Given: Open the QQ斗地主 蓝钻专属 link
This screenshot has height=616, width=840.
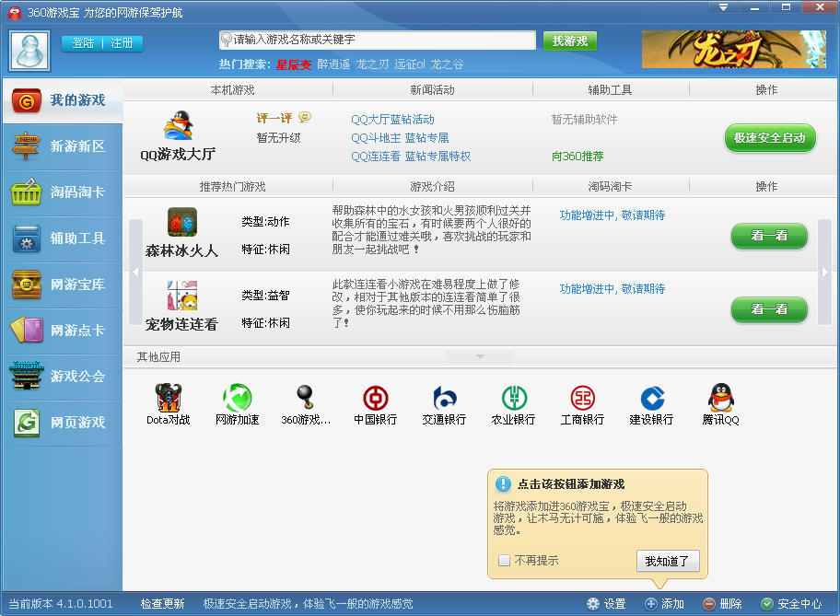Looking at the screenshot, I should (400, 138).
